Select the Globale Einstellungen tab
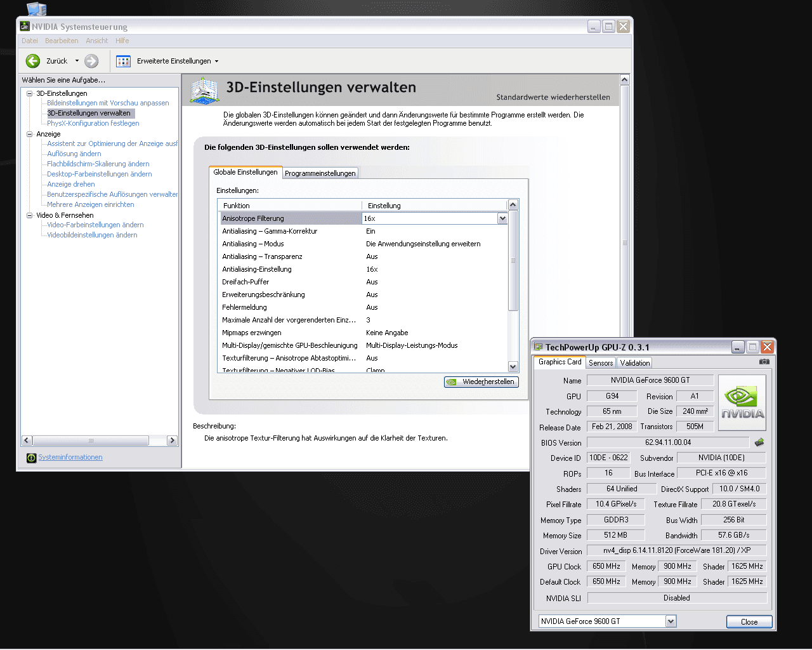Screen dimensions: 812x650 coord(246,172)
